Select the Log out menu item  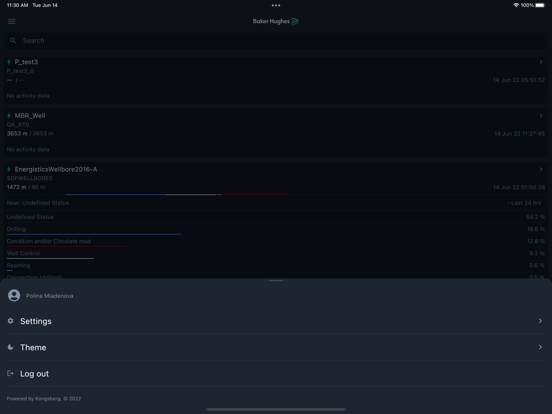(276, 374)
